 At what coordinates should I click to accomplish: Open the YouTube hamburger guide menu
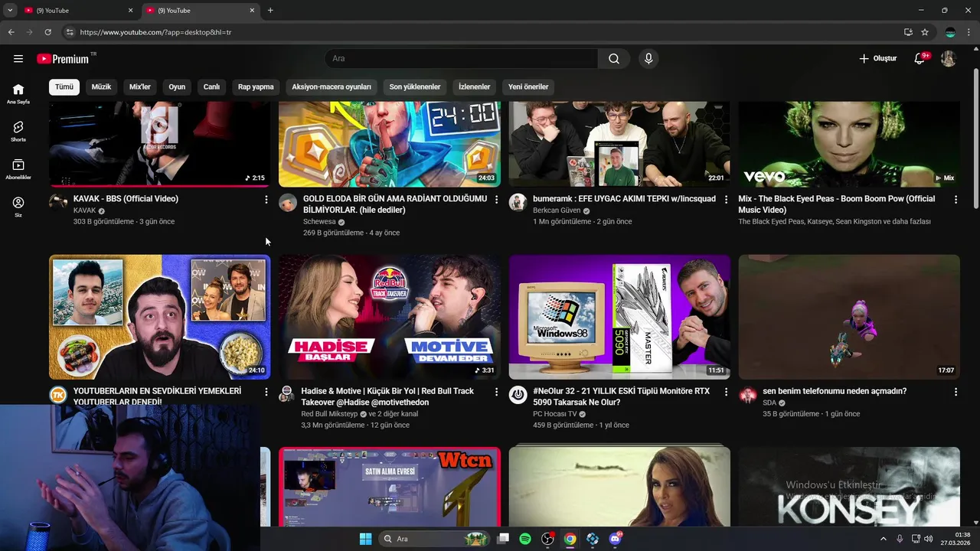click(18, 59)
